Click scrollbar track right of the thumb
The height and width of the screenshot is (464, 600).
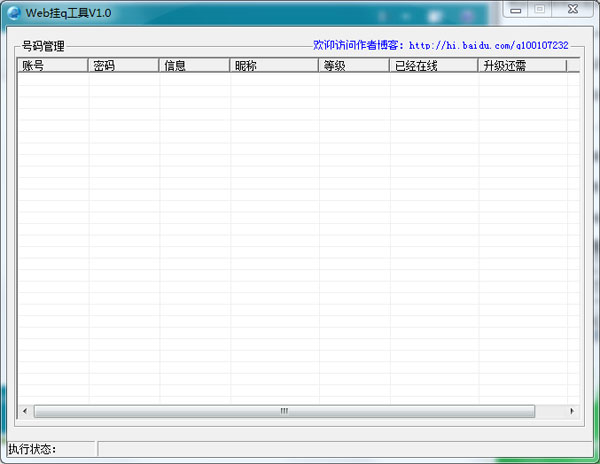550,411
